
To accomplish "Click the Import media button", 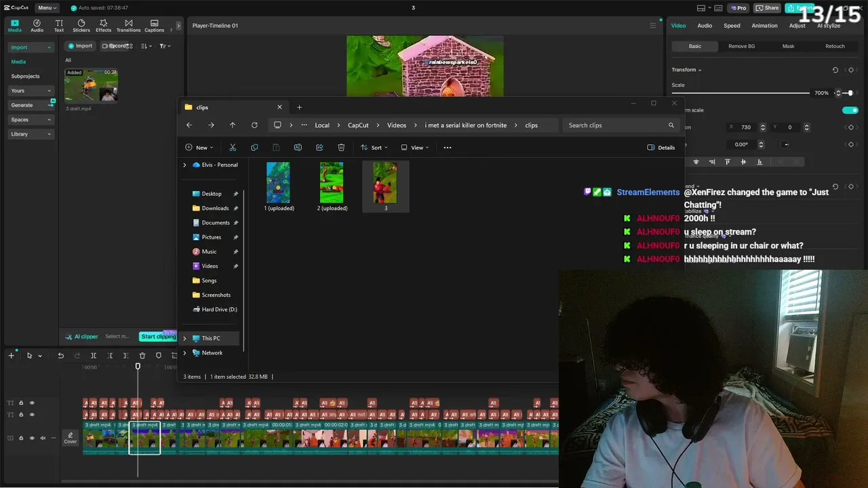I will 80,46.
